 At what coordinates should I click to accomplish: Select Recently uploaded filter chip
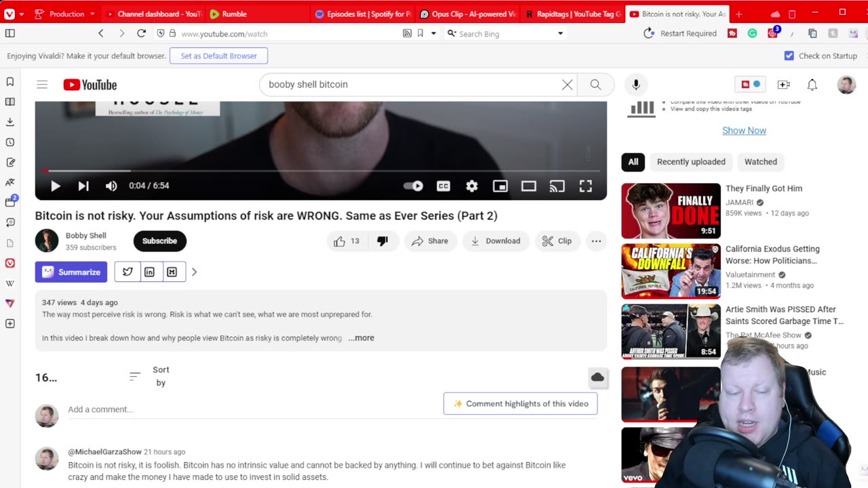[x=691, y=162]
